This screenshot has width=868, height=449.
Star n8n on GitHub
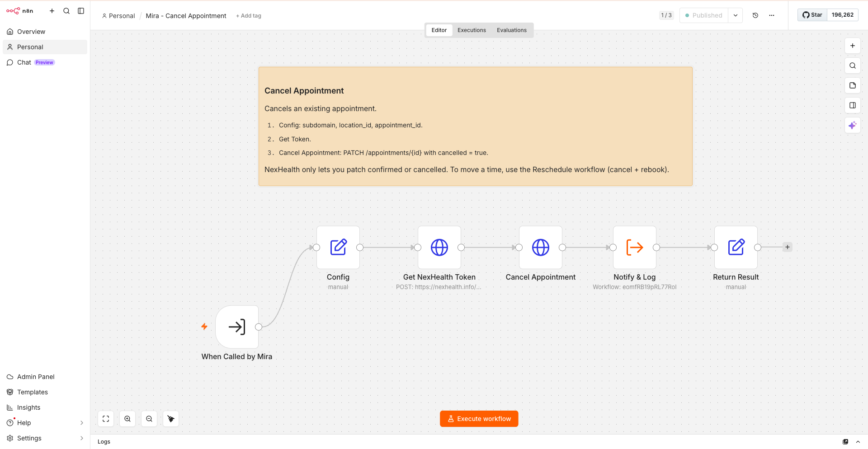812,15
